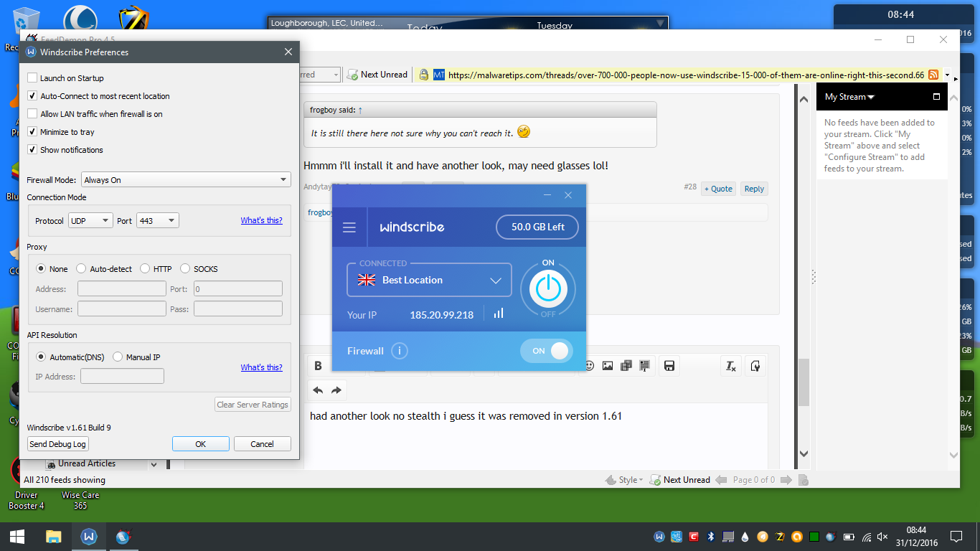This screenshot has height=551, width=980.
Task: Click the Windscribe icon in the taskbar
Action: click(89, 536)
